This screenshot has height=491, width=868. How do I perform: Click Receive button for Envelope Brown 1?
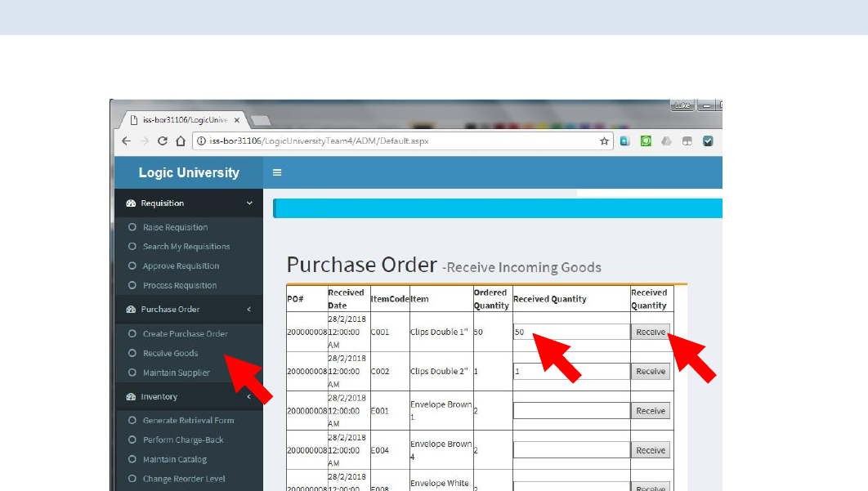tap(651, 411)
